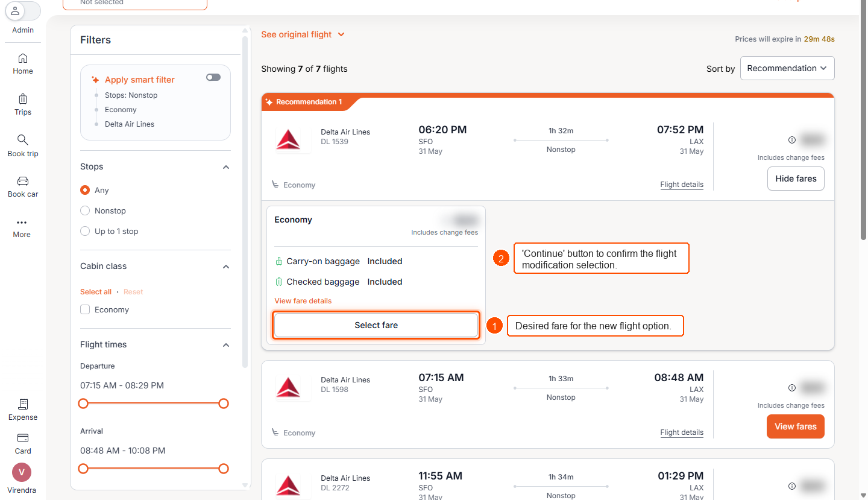Screen dimensions: 868x500
Task: Click the '06:20 PM' departure time
Action: (442, 130)
